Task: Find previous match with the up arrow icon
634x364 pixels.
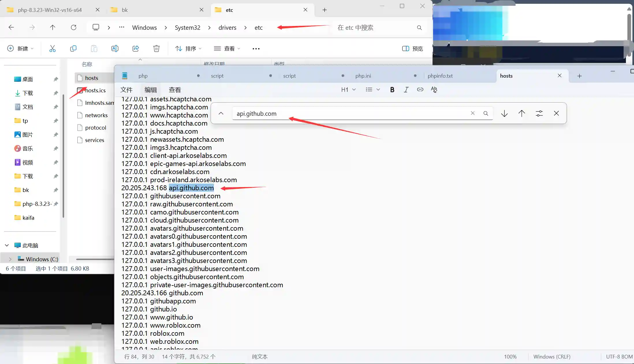Action: click(522, 113)
